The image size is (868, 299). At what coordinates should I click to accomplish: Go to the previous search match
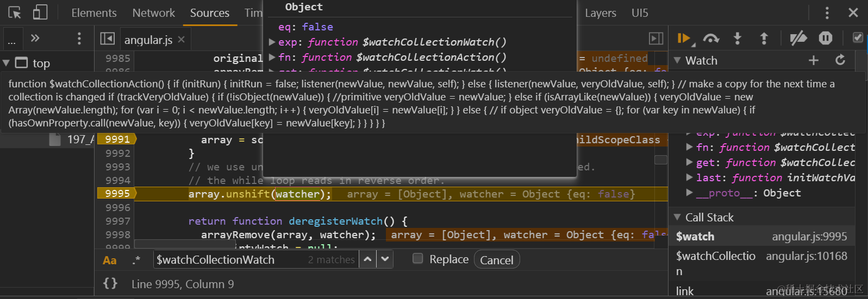pyautogui.click(x=368, y=259)
